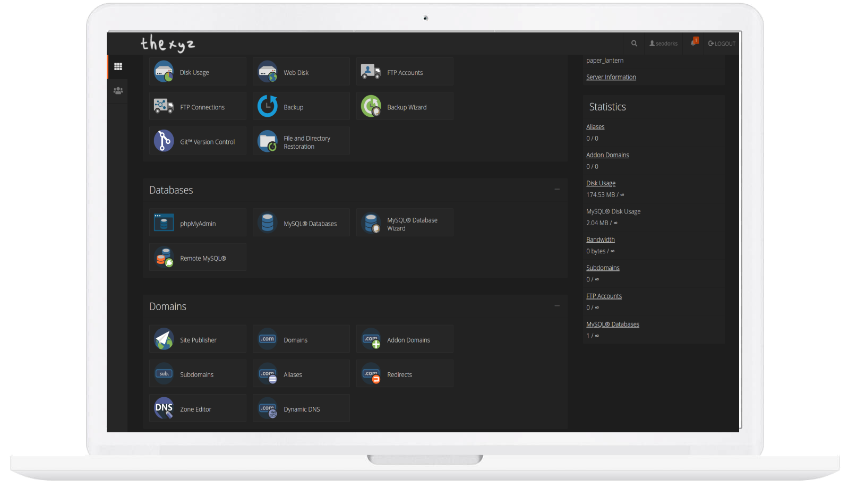Click the Git Version Control icon

(164, 141)
